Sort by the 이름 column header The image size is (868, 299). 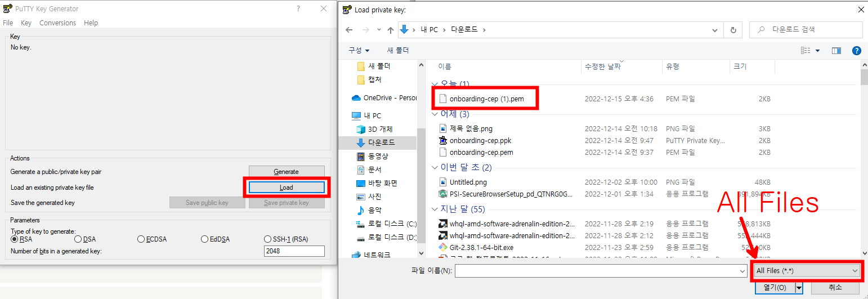point(507,66)
